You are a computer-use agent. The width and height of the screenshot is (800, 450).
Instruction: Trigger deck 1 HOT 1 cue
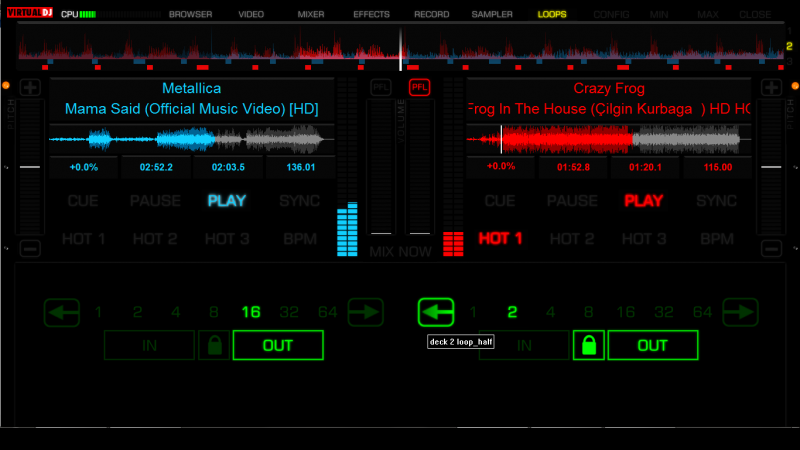click(83, 239)
